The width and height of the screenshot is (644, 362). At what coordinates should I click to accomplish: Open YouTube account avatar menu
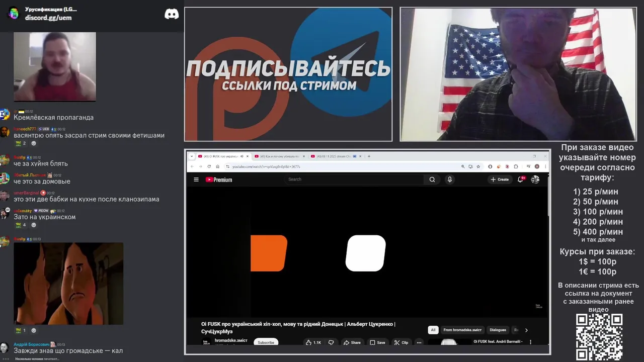pos(535,179)
